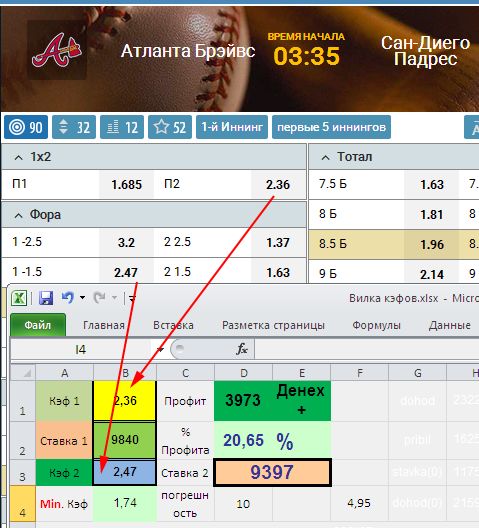Viewport: 479px width, 528px height.
Task: Click the Excel Redo arrow icon
Action: (x=100, y=297)
